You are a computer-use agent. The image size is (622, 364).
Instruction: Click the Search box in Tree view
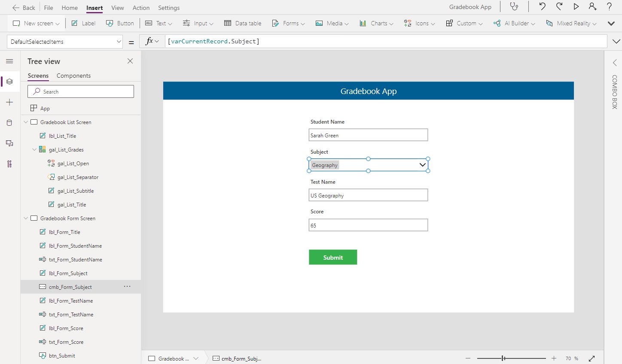pos(80,91)
